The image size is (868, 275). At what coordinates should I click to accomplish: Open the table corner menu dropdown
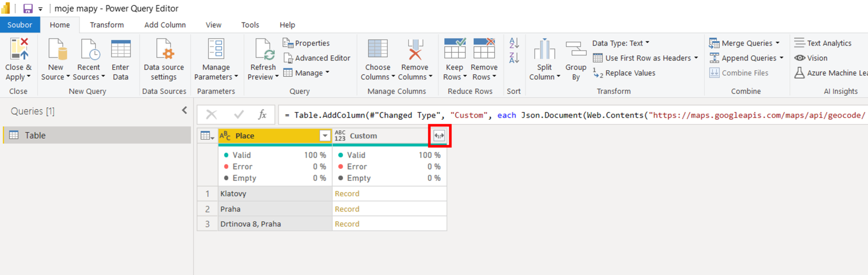pyautogui.click(x=207, y=136)
